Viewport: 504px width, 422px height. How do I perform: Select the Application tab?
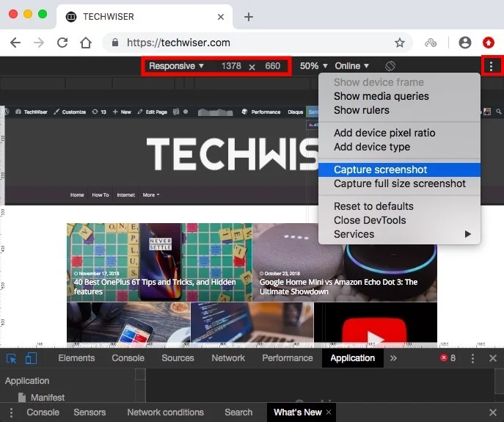pyautogui.click(x=353, y=358)
